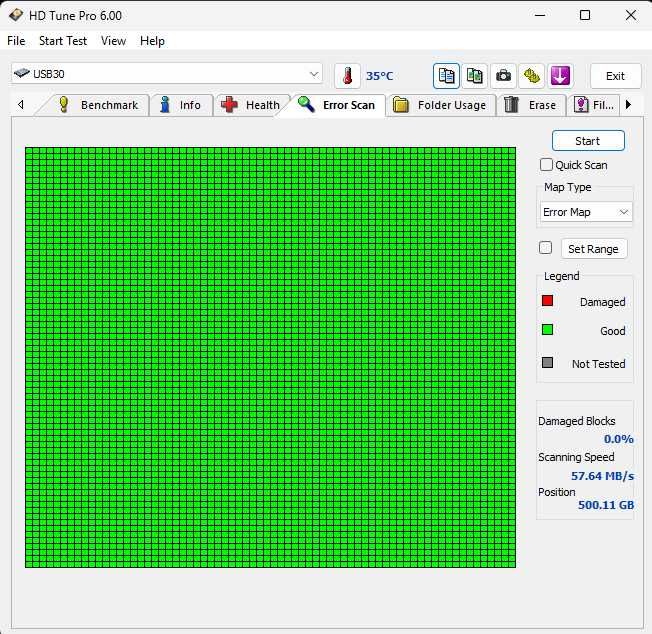Copy screenshot to clipboard icon
652x634 pixels.
pyautogui.click(x=474, y=76)
